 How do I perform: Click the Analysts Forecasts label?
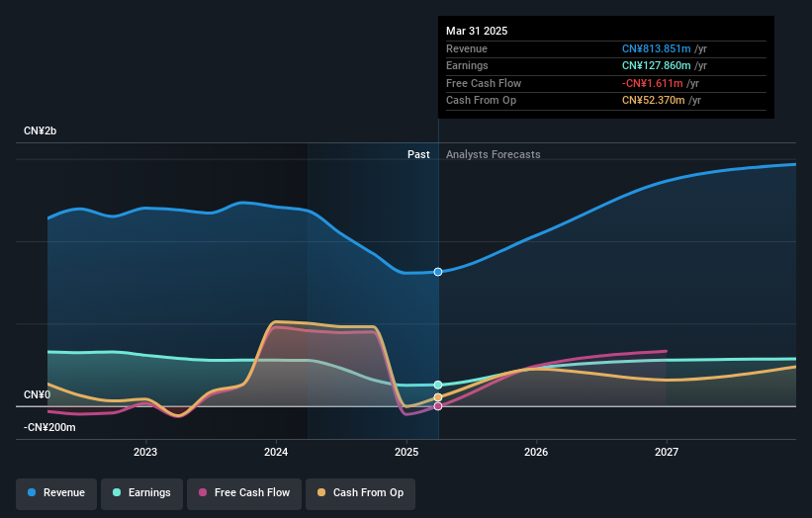tap(493, 154)
